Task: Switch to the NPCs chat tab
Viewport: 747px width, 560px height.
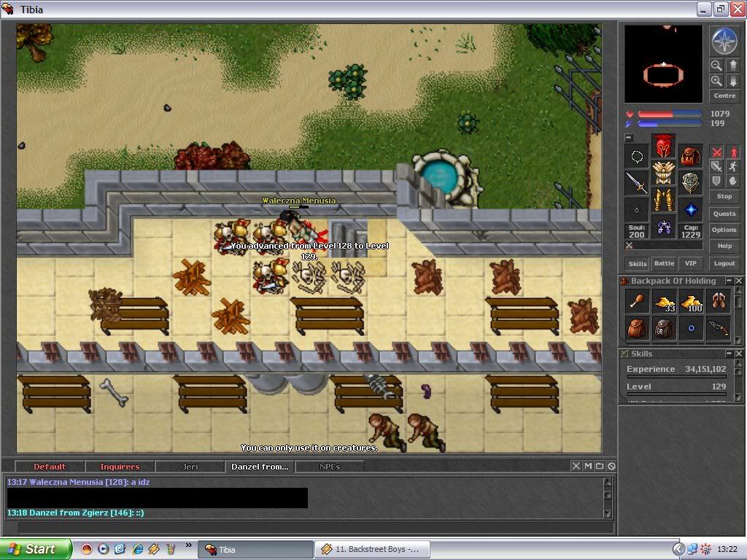Action: 330,467
